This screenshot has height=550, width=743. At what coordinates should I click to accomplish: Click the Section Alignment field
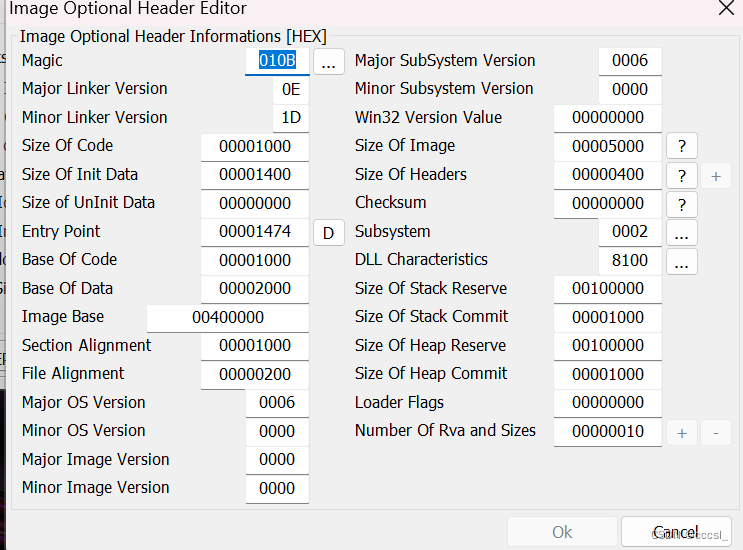[x=255, y=346]
